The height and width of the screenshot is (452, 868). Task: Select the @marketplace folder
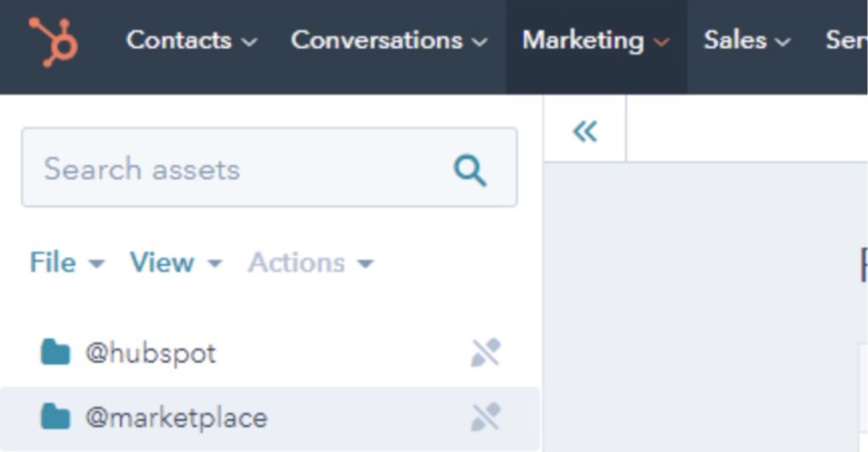[270, 417]
